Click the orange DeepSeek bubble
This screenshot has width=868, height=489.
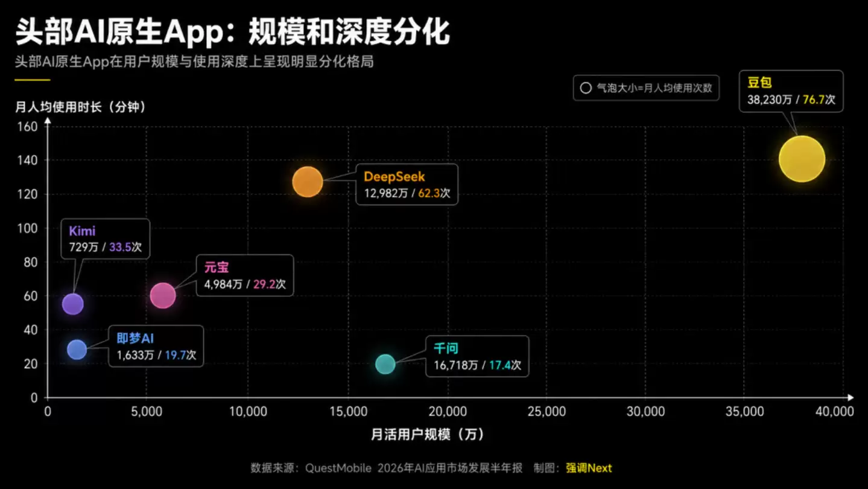click(308, 182)
